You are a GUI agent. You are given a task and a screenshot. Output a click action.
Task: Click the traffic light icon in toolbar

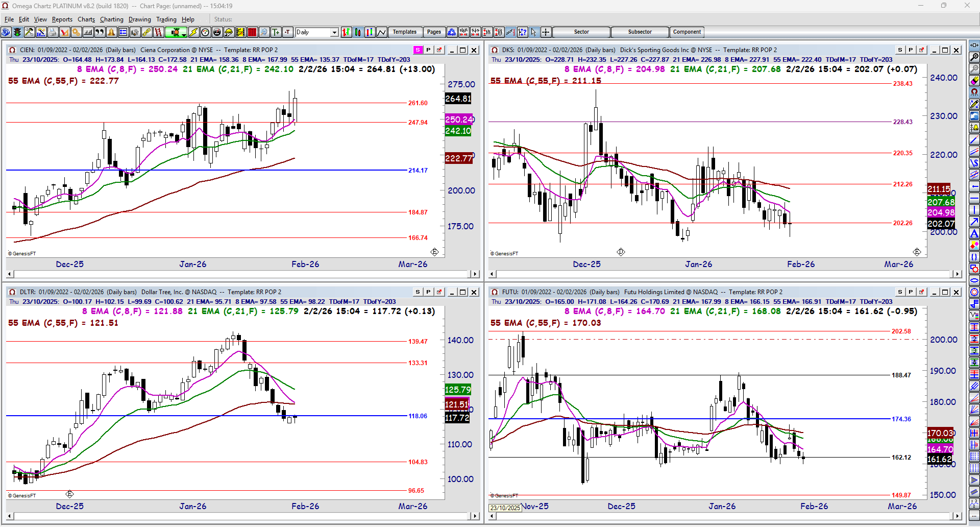(x=17, y=32)
